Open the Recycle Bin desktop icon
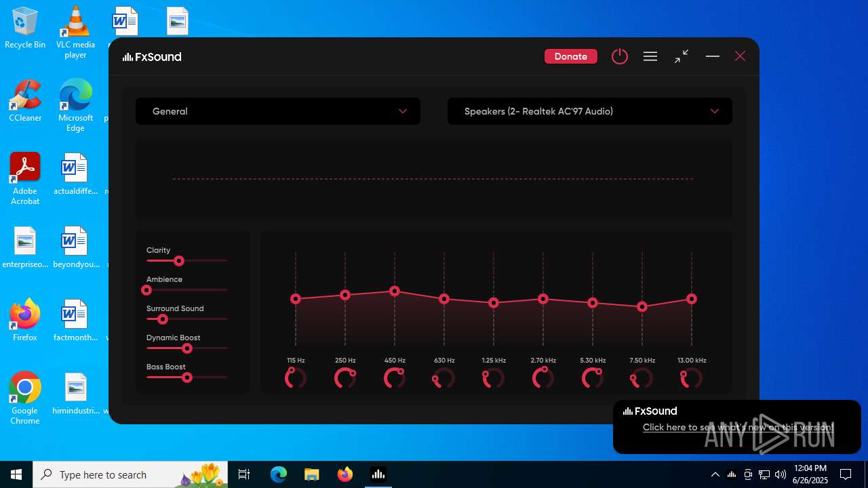The width and height of the screenshot is (868, 488). (25, 28)
